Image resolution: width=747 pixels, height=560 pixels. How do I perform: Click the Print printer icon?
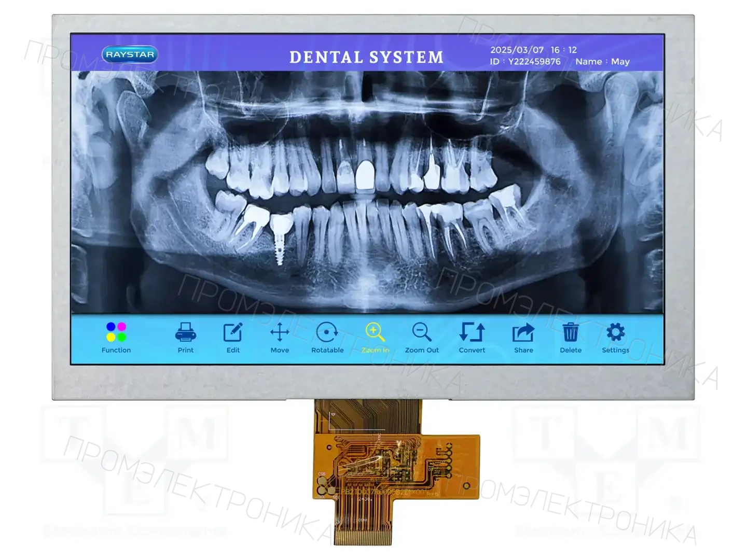[x=186, y=332]
